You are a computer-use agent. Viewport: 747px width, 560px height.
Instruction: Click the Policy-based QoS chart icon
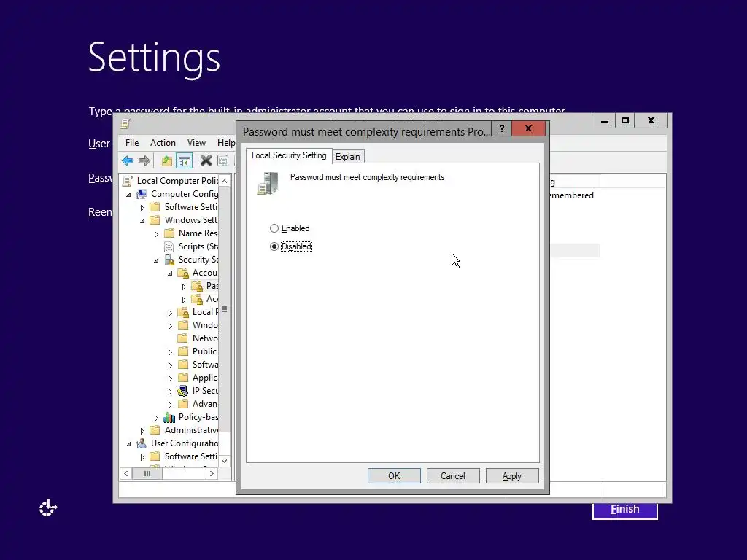click(x=169, y=417)
